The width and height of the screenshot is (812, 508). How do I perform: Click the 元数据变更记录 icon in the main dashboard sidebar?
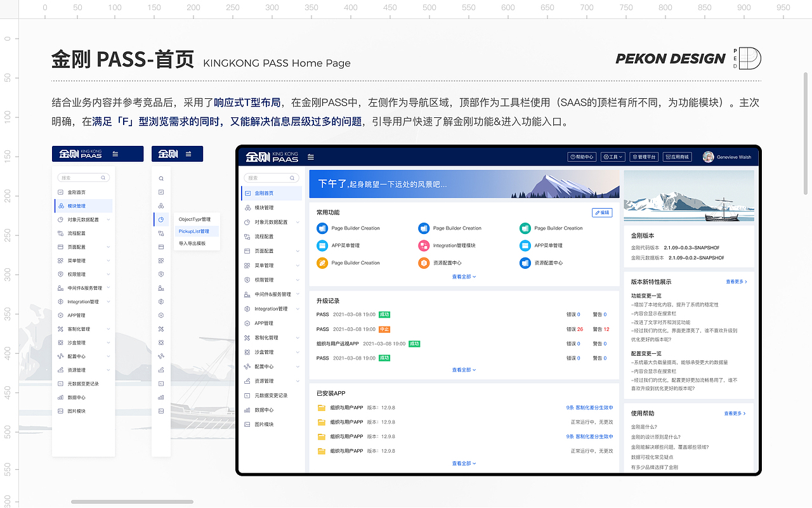coord(247,396)
